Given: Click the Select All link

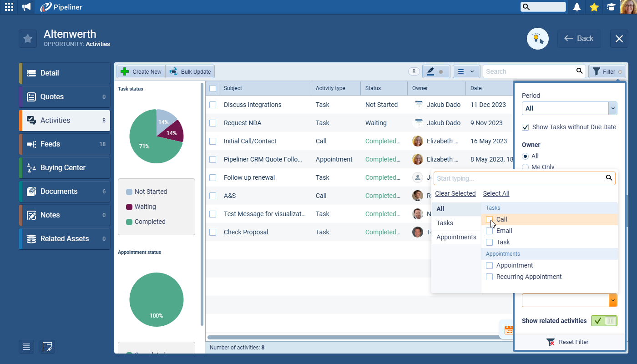Looking at the screenshot, I should (496, 193).
